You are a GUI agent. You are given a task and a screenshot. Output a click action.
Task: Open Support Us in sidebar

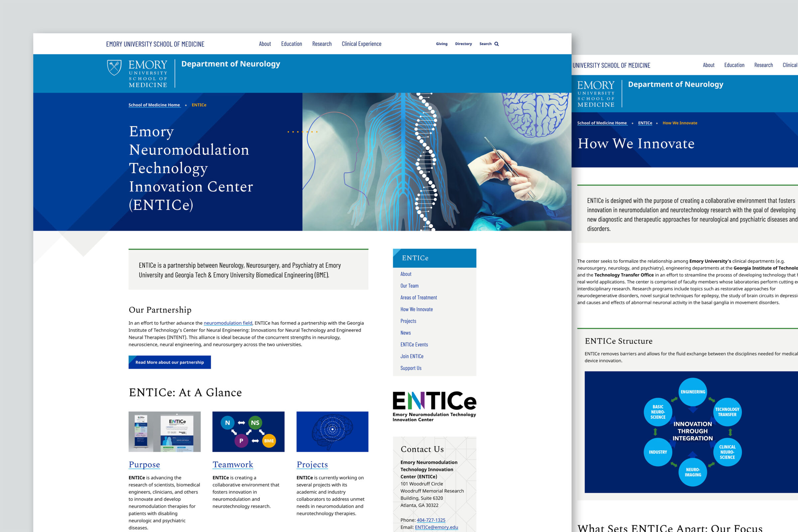(x=411, y=368)
